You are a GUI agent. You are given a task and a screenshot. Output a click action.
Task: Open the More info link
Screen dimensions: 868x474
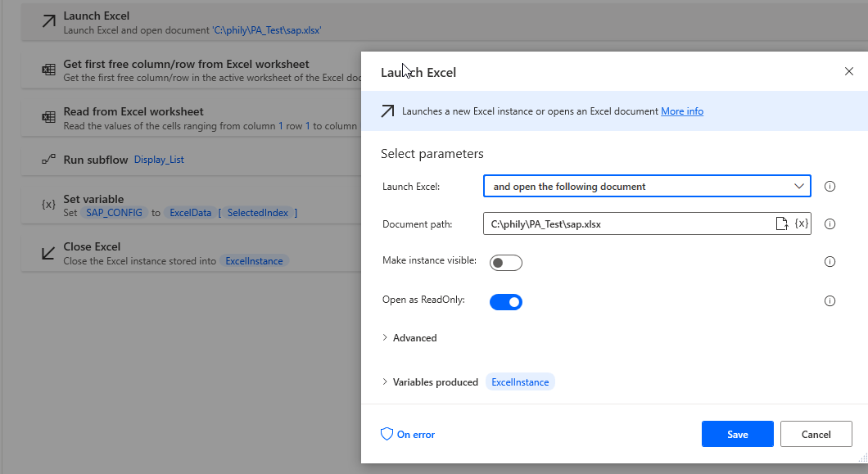[681, 111]
